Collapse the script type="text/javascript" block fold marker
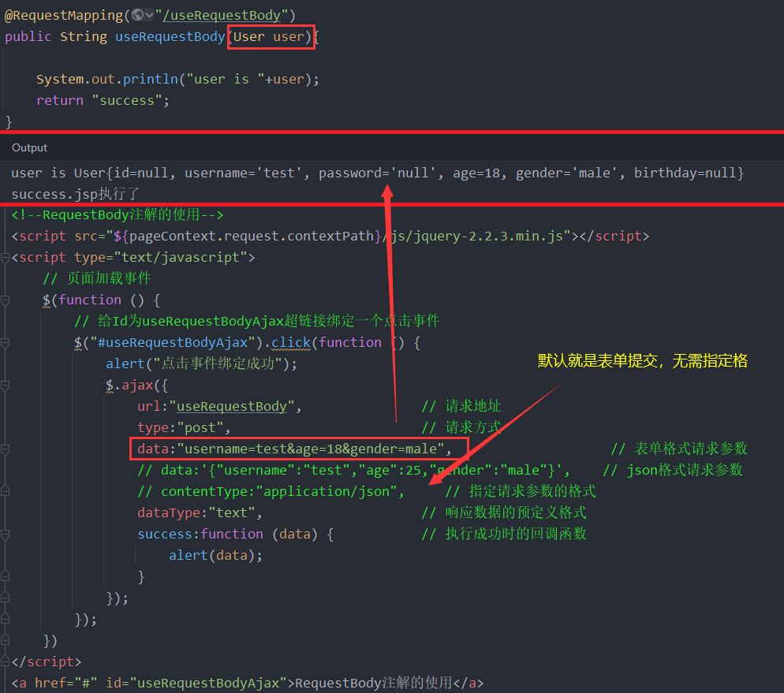 [x=5, y=258]
